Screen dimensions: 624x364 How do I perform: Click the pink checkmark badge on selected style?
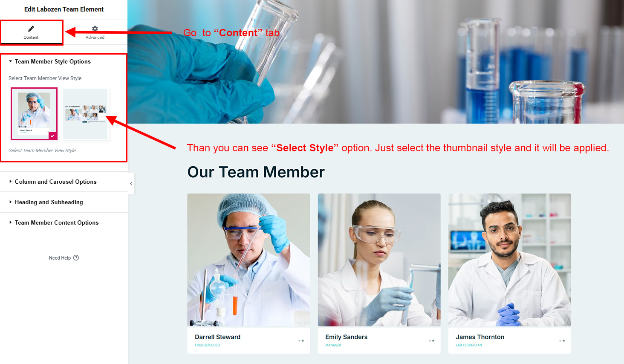coord(52,136)
